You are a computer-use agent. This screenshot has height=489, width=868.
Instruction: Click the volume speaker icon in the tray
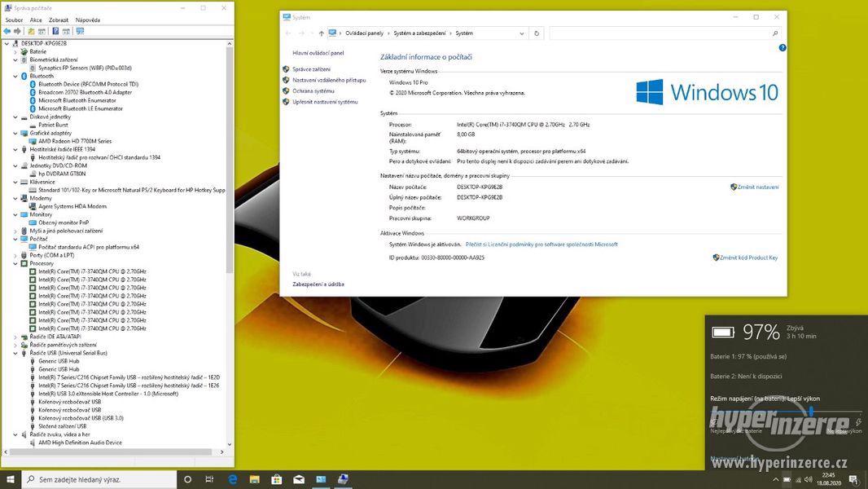(809, 479)
